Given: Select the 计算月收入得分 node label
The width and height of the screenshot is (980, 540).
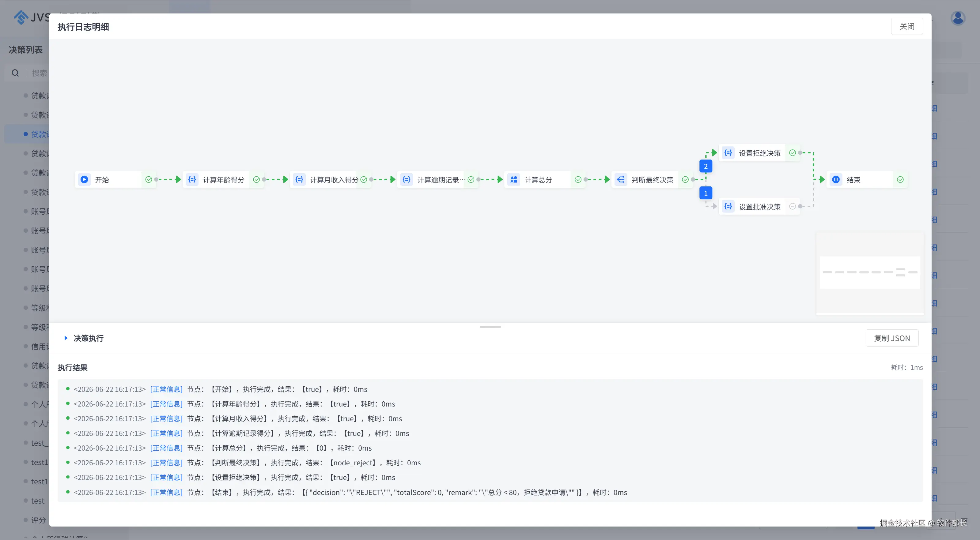Looking at the screenshot, I should pyautogui.click(x=334, y=180).
